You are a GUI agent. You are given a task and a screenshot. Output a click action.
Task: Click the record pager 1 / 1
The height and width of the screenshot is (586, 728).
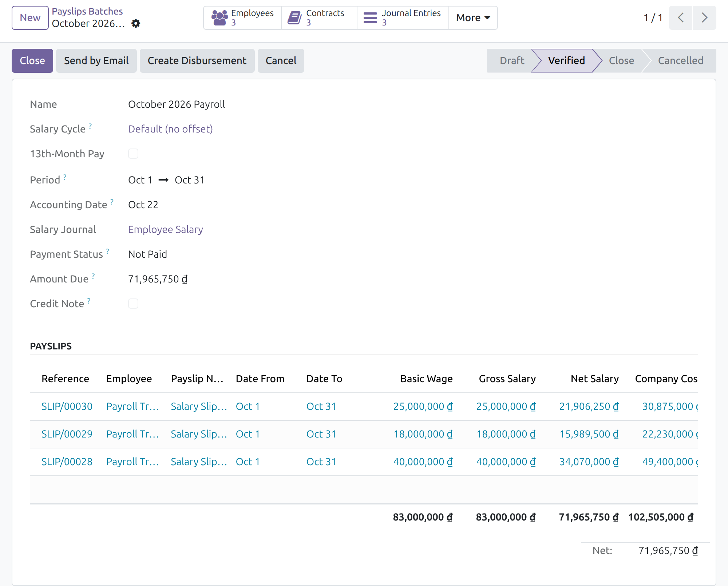[653, 18]
